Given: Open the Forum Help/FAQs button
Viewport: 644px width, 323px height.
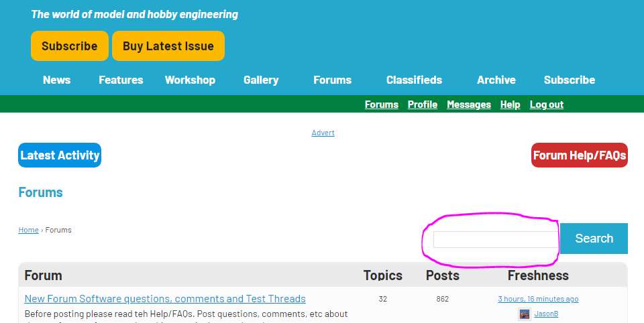Looking at the screenshot, I should (x=580, y=155).
